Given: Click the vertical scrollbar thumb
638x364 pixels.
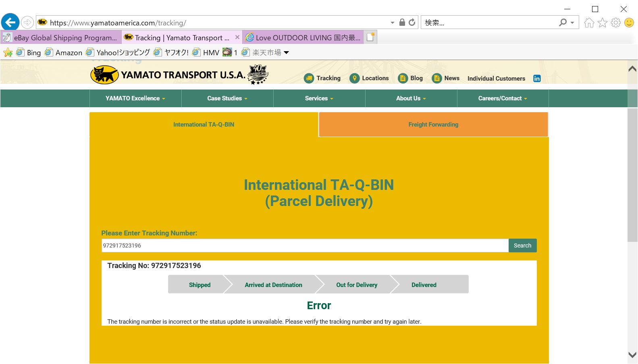Looking at the screenshot, I should click(632, 175).
